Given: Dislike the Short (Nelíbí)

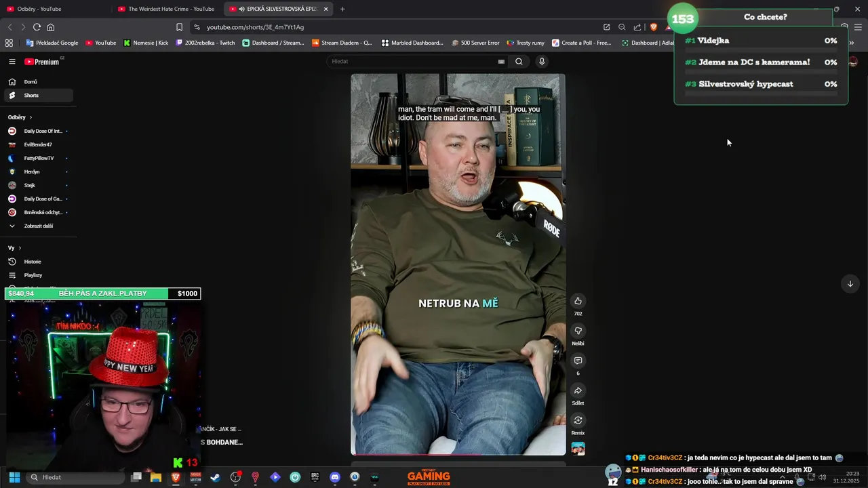Looking at the screenshot, I should 578,331.
